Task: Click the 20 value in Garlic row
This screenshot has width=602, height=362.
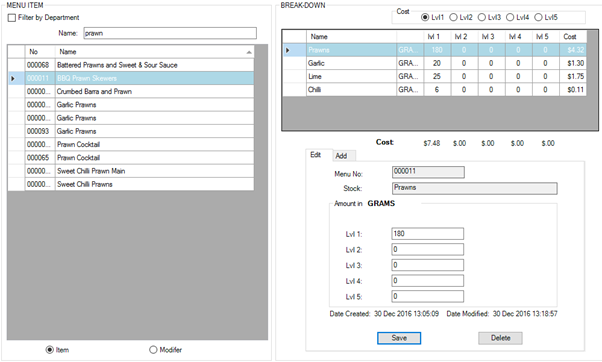Action: point(437,63)
